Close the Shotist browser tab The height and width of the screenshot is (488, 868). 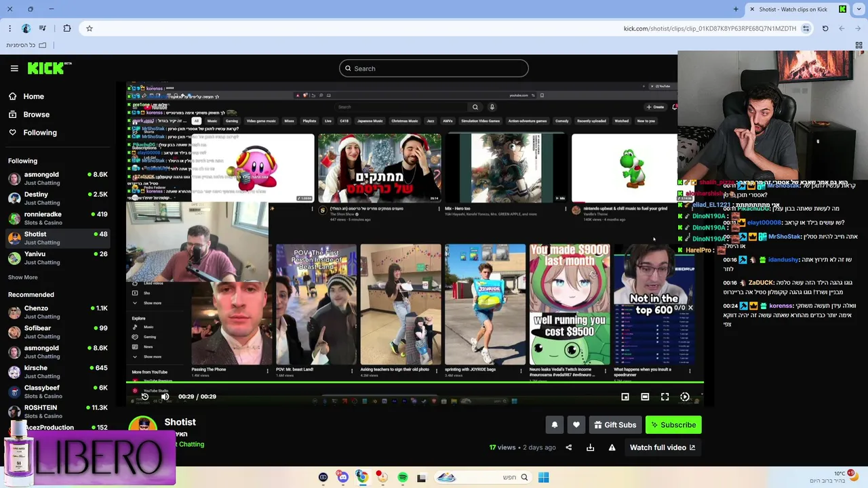coord(752,9)
